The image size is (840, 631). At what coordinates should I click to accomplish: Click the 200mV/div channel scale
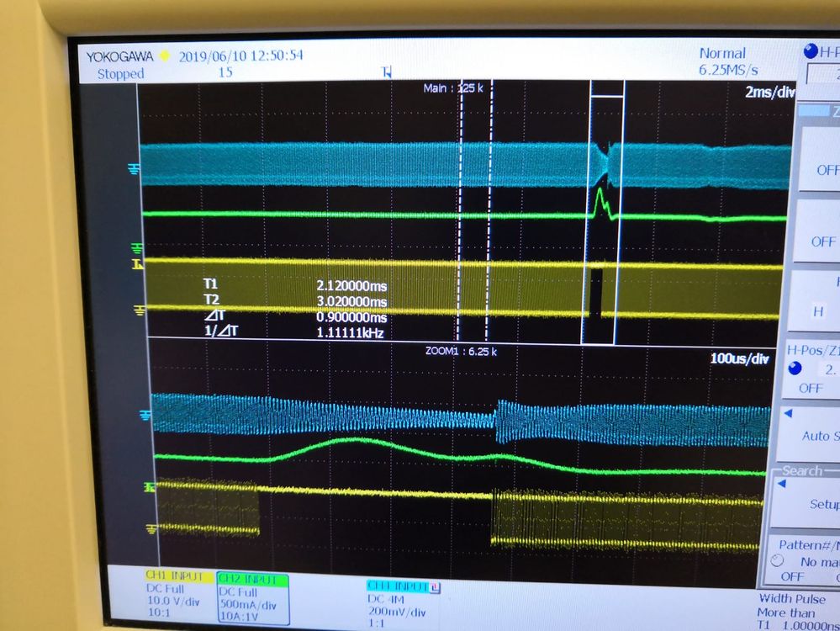[396, 612]
